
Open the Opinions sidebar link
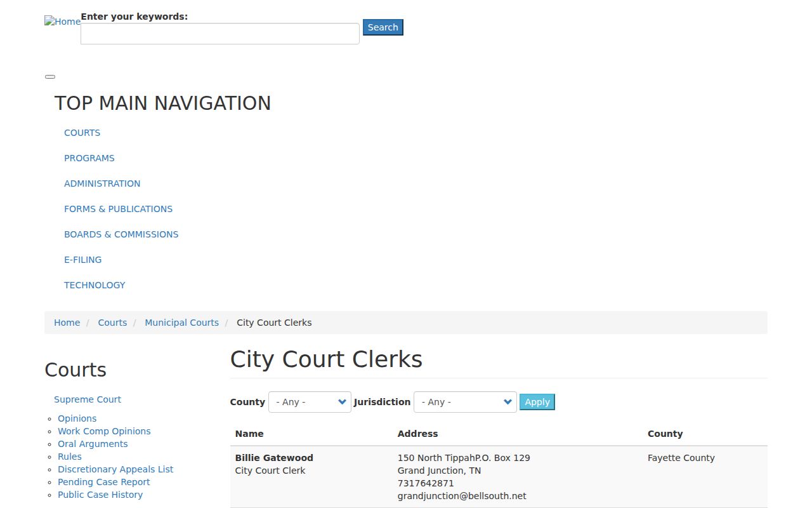(x=77, y=418)
